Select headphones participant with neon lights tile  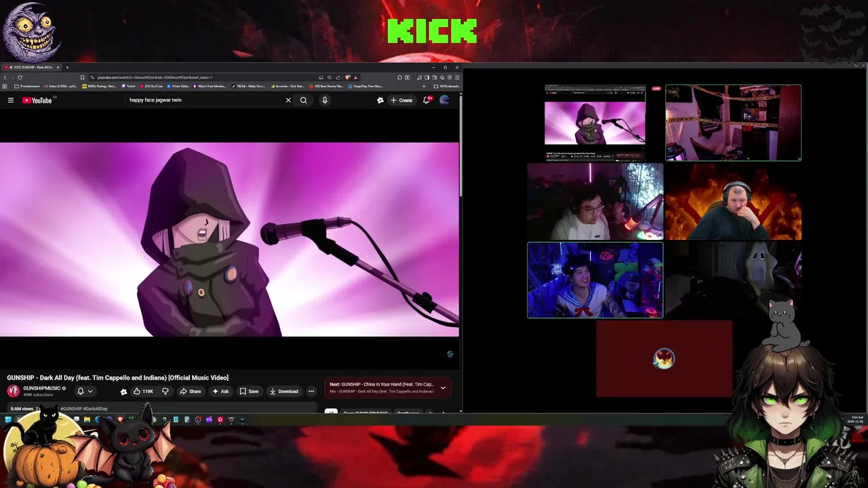coord(595,201)
